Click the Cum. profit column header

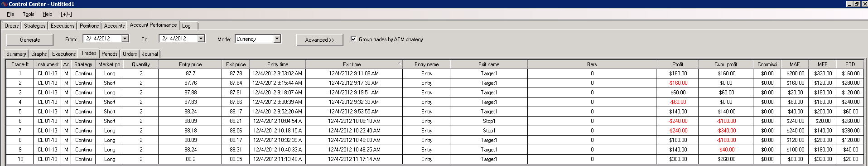[726, 64]
